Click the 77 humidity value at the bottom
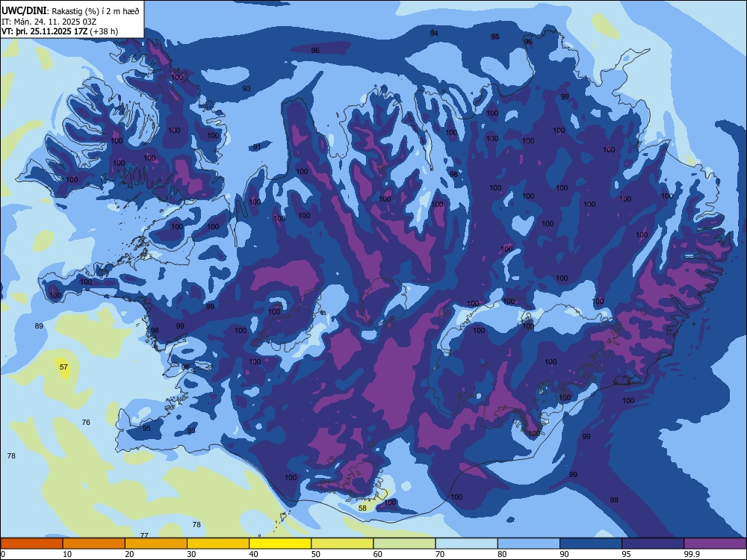 [x=144, y=535]
